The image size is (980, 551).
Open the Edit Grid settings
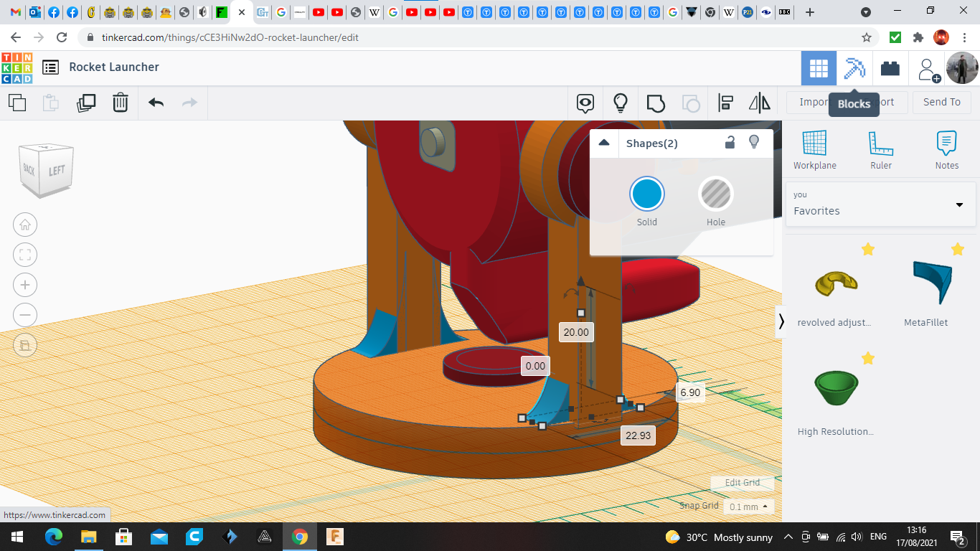pos(742,483)
